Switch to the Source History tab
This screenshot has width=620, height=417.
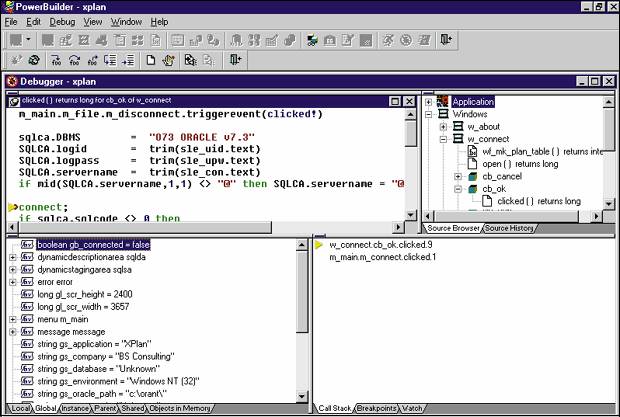click(509, 228)
